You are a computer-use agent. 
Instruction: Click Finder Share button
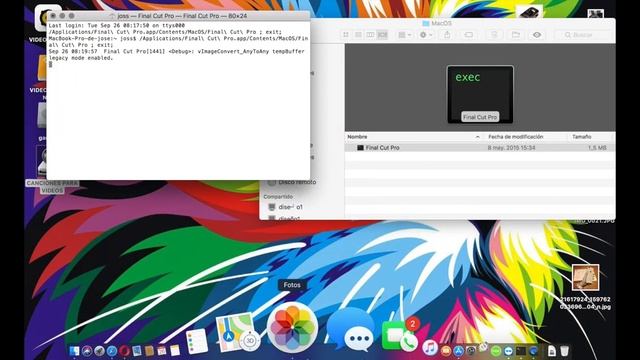point(447,35)
